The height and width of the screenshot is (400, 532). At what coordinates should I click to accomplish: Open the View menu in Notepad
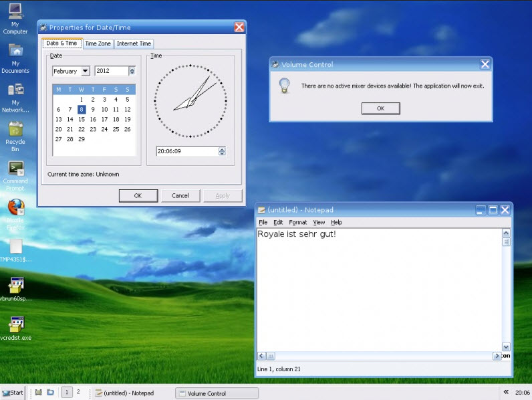click(319, 223)
